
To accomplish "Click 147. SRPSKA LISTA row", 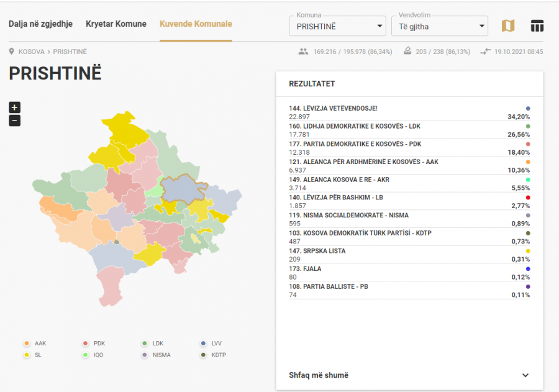I will pyautogui.click(x=409, y=255).
